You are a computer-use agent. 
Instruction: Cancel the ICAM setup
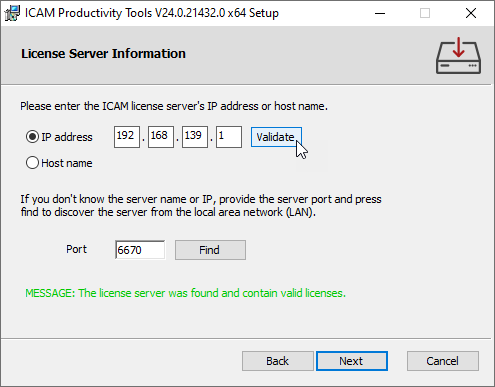tap(443, 361)
